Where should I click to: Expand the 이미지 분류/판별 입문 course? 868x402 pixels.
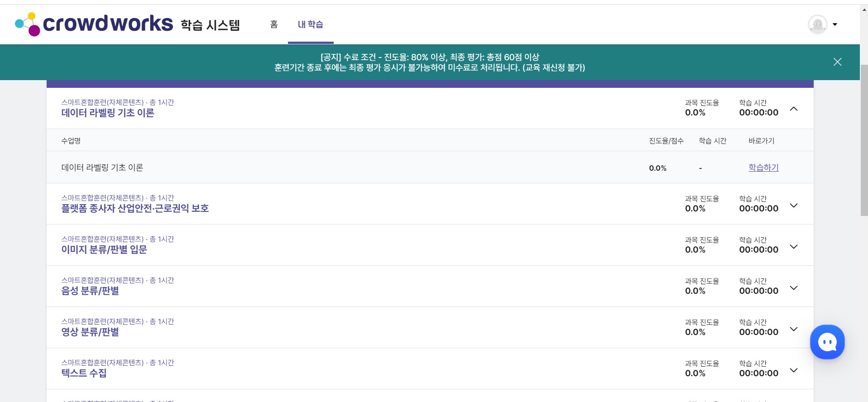[x=794, y=246]
